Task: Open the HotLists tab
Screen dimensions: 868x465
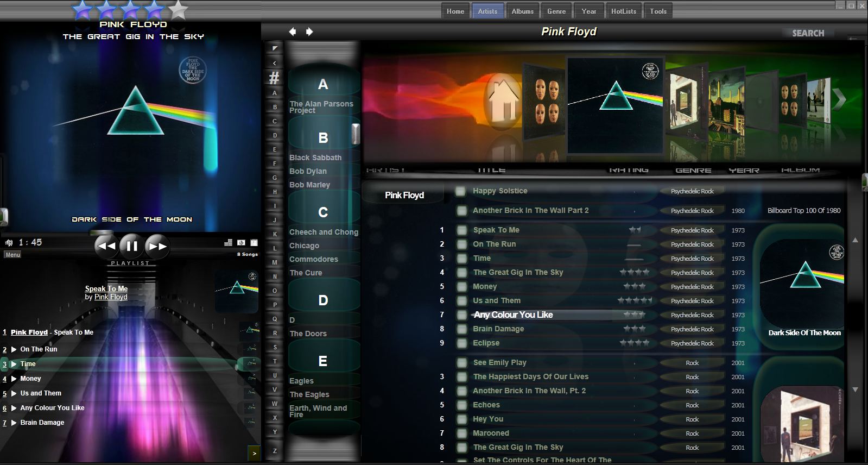Action: 624,11
